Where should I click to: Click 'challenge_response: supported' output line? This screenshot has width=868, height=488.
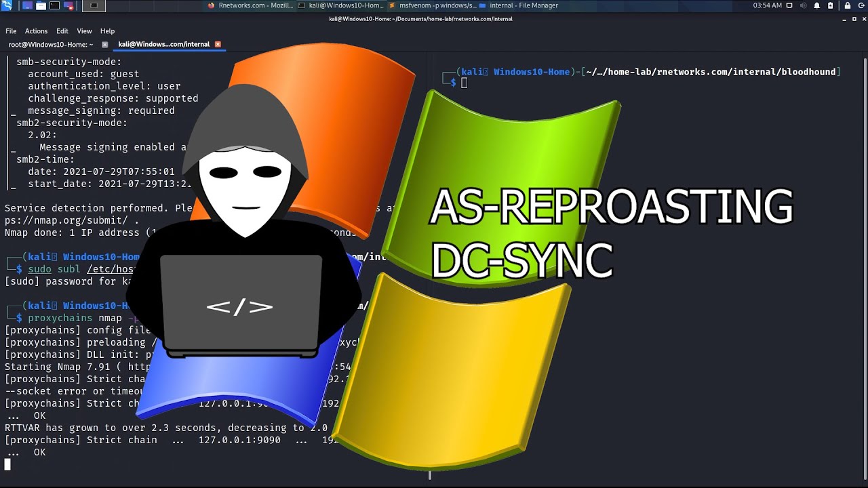point(113,98)
